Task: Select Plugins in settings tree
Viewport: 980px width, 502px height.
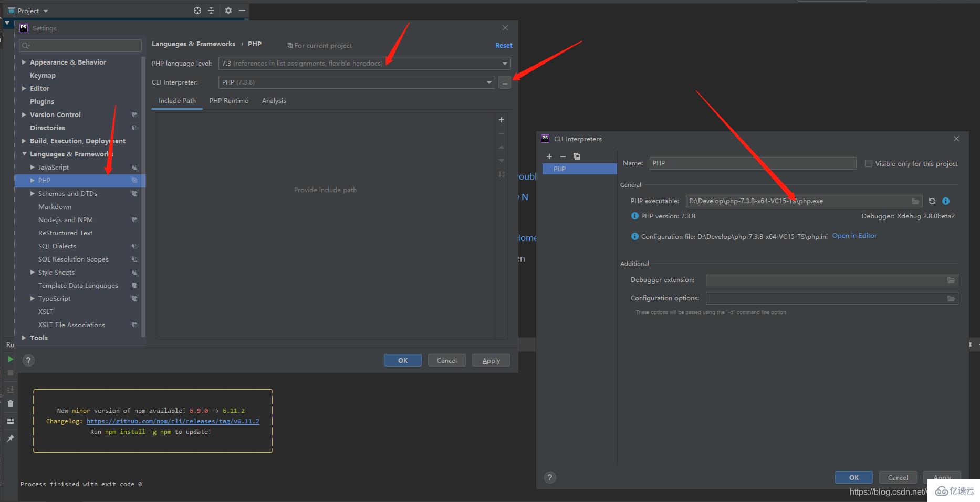Action: pos(42,102)
